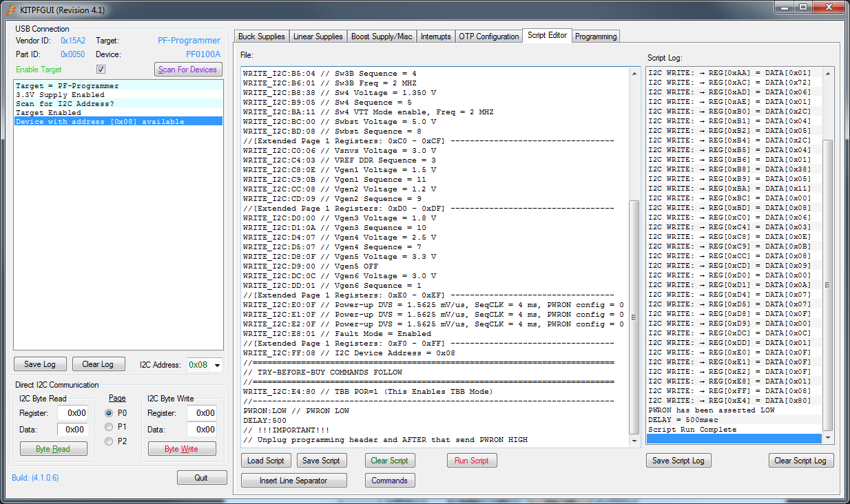Focus the I2C Byte Write Register field
The image size is (850, 504).
tap(202, 413)
